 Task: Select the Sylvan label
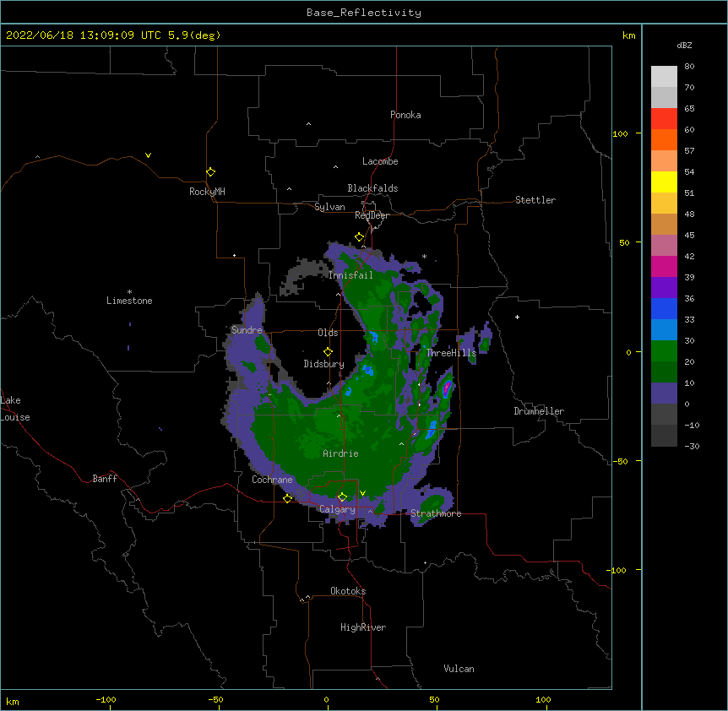[329, 207]
